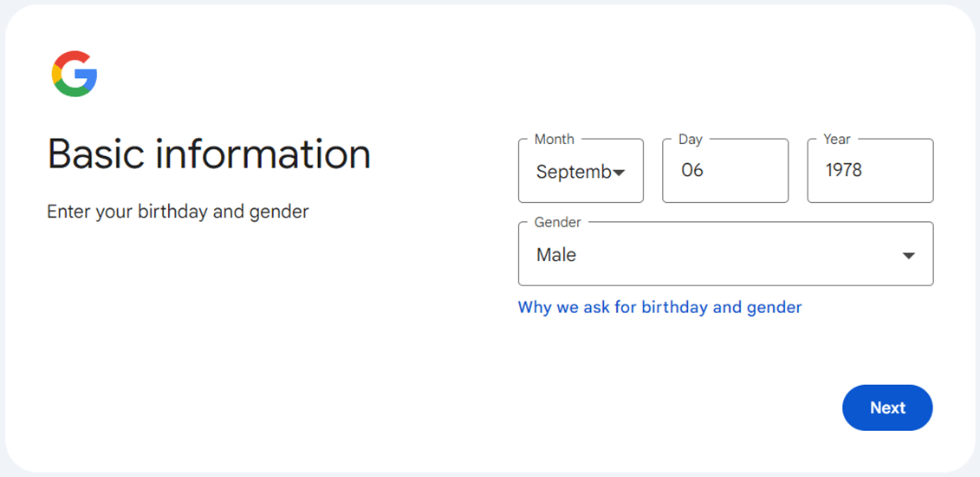Click the Month field label
The image size is (980, 477).
554,139
